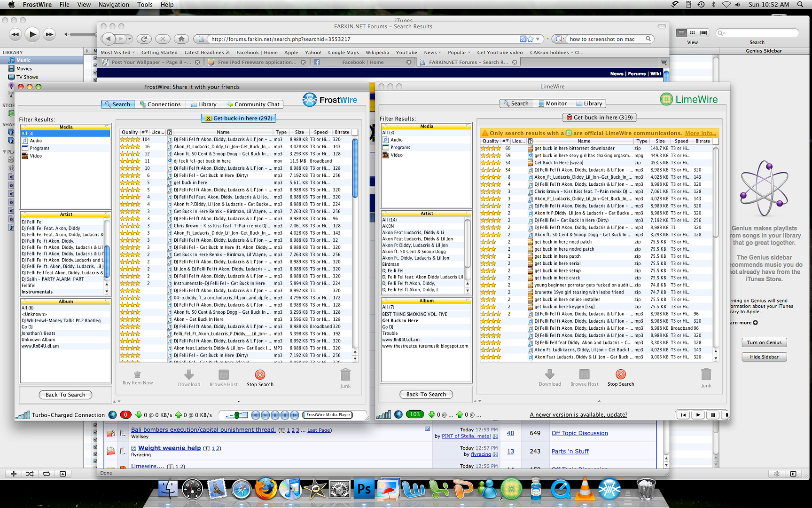Click the iTunes play button
812x508 pixels.
click(x=32, y=34)
